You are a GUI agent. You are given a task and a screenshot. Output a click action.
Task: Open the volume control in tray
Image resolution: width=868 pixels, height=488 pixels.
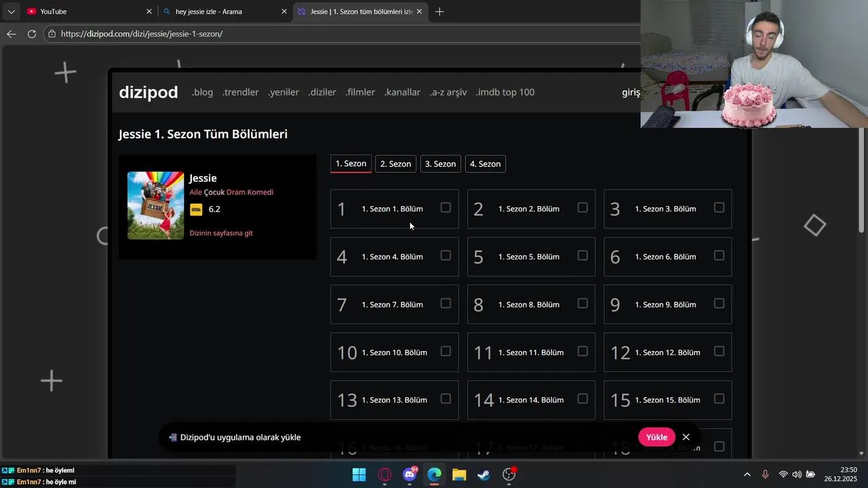point(796,474)
